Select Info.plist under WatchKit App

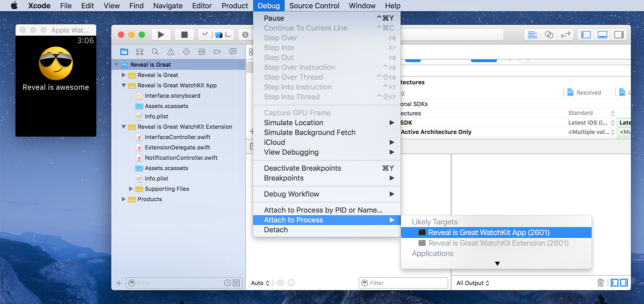156,116
